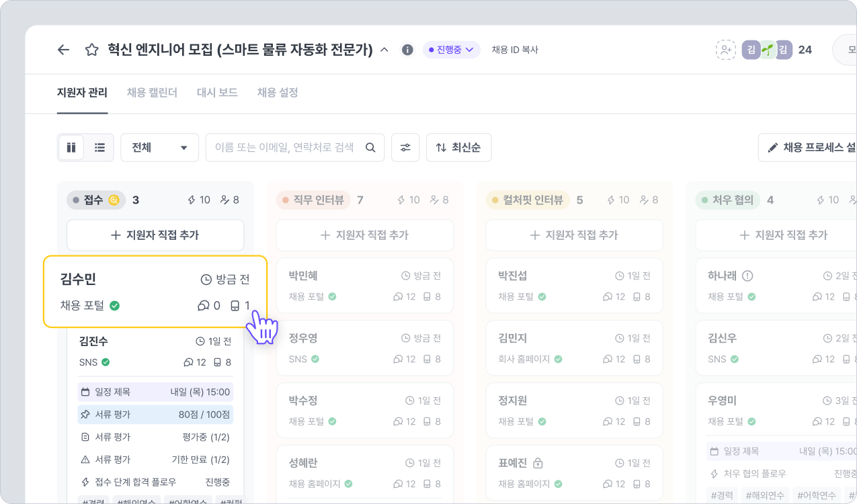Open the 김민지 applicant card
857x504 pixels.
click(575, 348)
